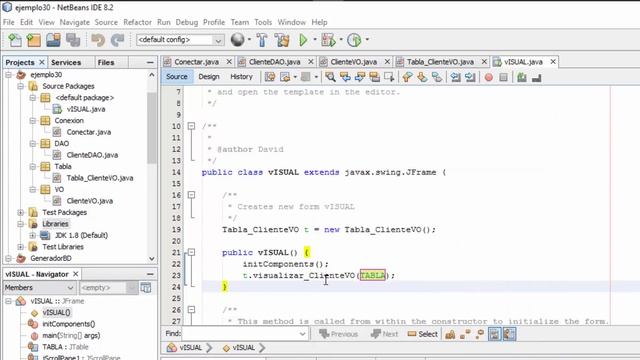Click the Save All toolbar icon

click(73, 40)
